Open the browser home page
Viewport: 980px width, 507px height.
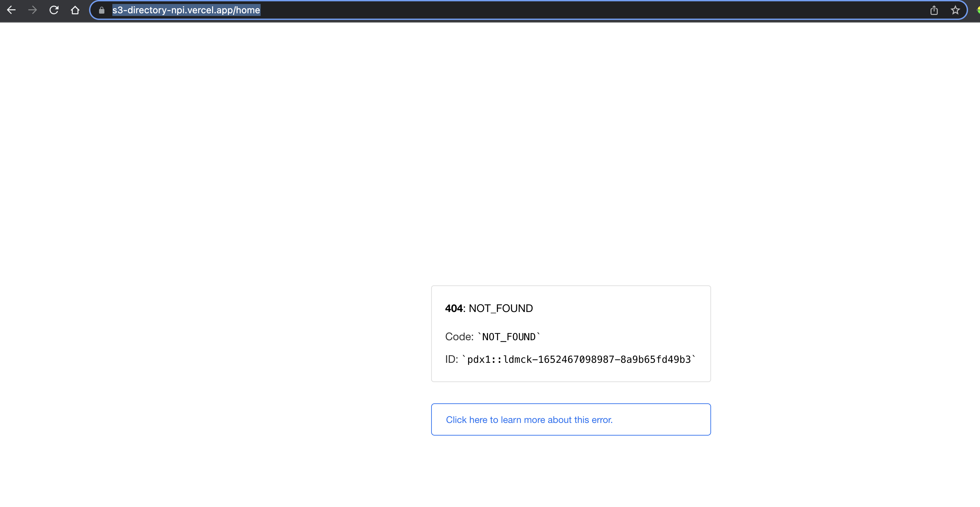[x=75, y=10]
